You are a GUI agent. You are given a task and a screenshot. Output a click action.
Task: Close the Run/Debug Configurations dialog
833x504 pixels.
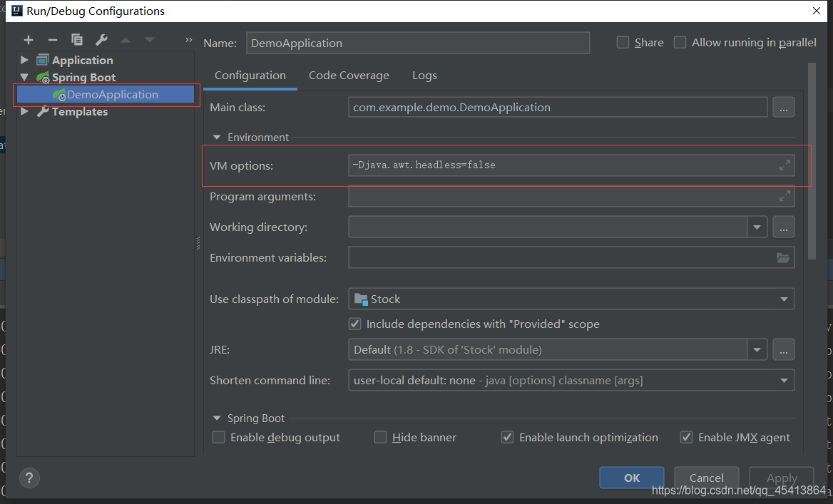tap(816, 11)
